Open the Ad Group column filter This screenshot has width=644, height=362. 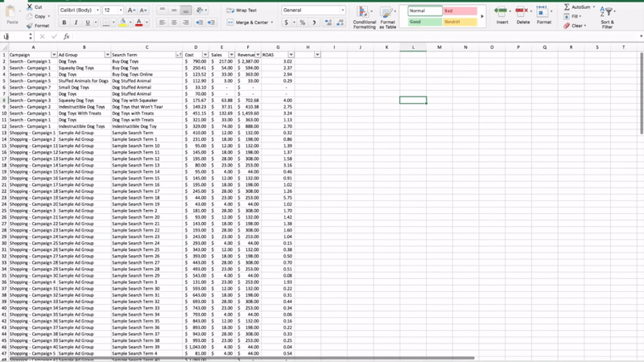[x=108, y=55]
